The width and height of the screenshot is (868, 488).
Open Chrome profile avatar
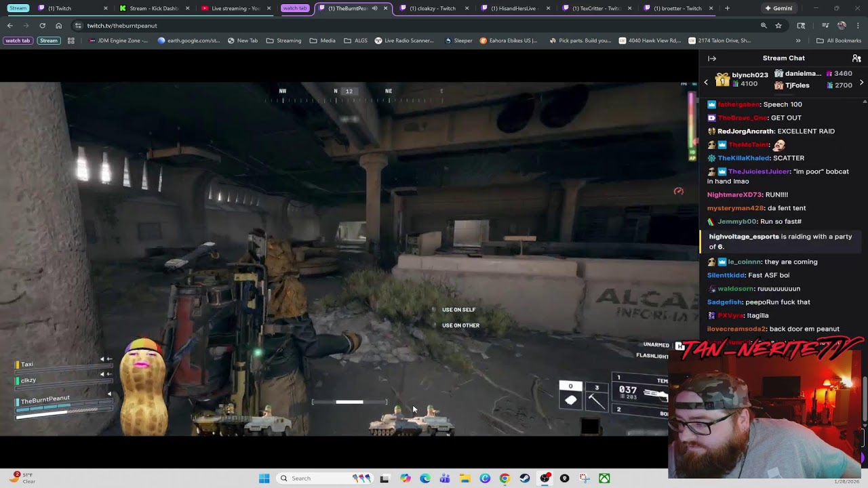(842, 26)
